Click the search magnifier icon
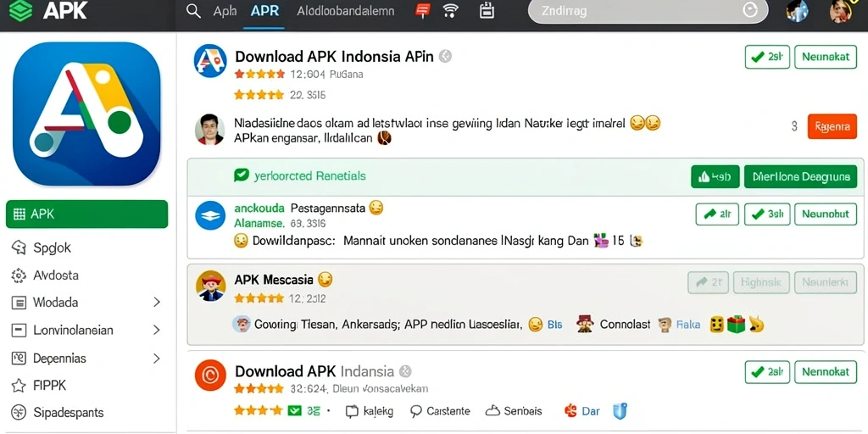Screen dimensions: 868x434 tap(193, 11)
